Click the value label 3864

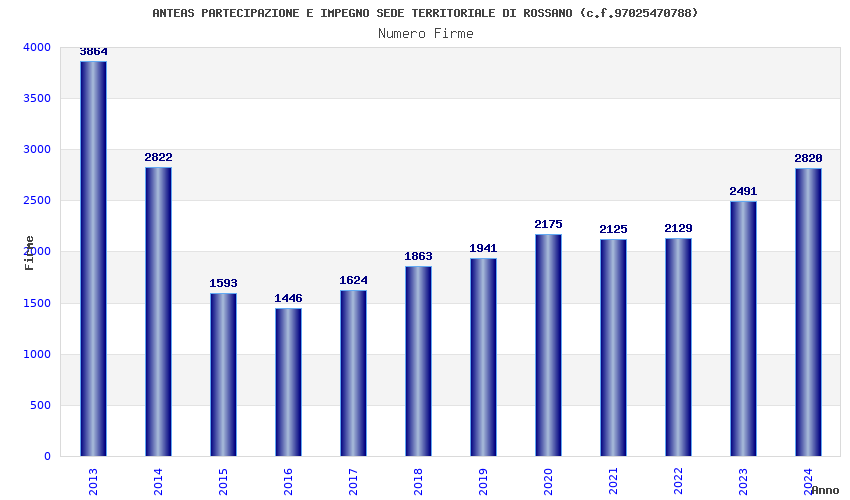coord(93,52)
